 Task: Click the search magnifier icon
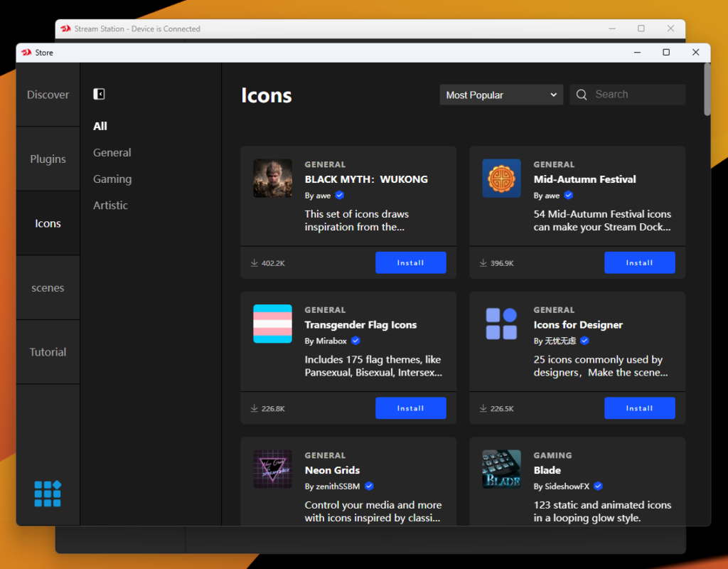(x=582, y=95)
